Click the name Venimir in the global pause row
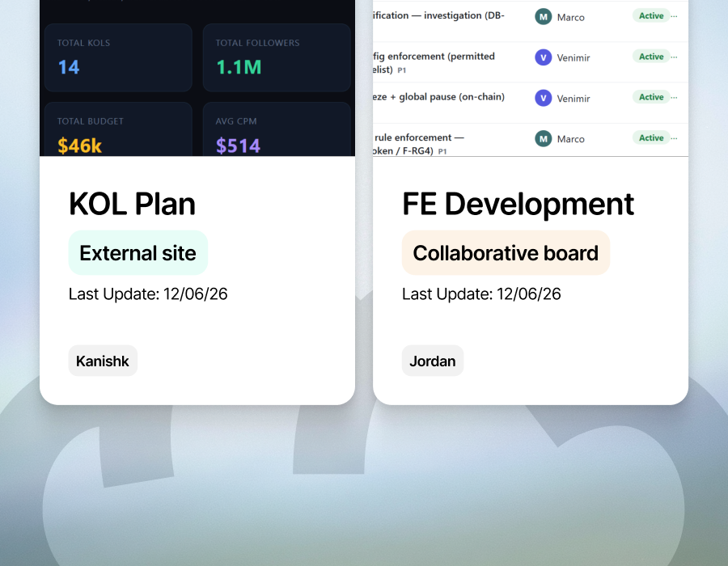 point(574,99)
